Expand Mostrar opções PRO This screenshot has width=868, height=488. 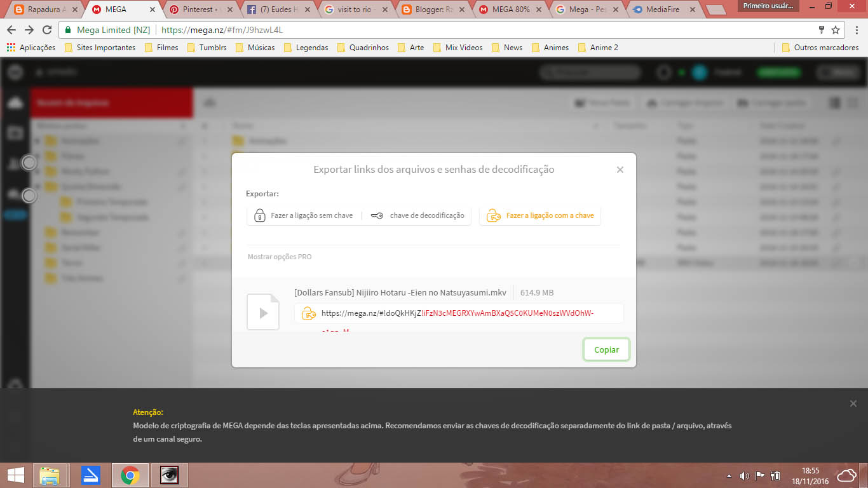tap(280, 257)
